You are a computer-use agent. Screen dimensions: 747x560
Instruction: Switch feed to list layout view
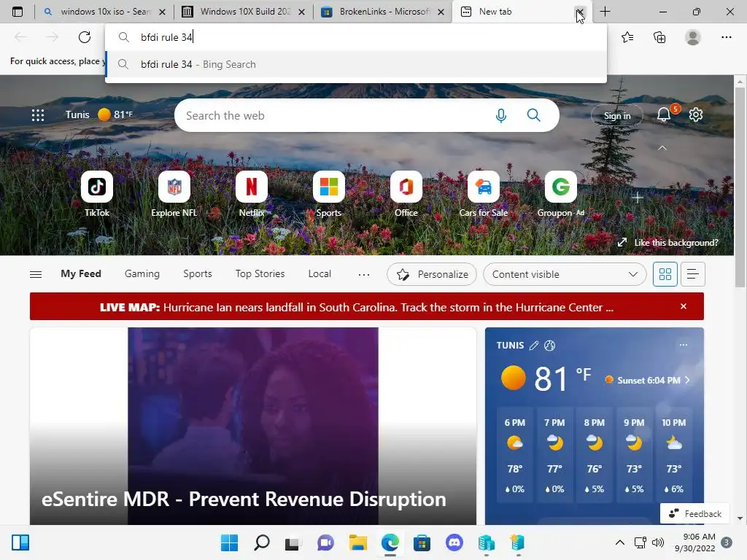[x=693, y=274]
